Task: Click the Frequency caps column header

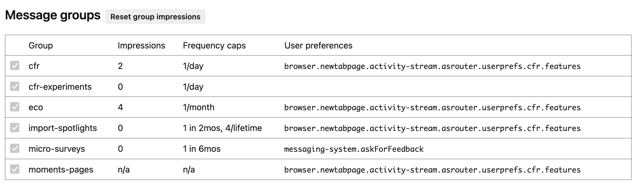Action: [x=214, y=46]
